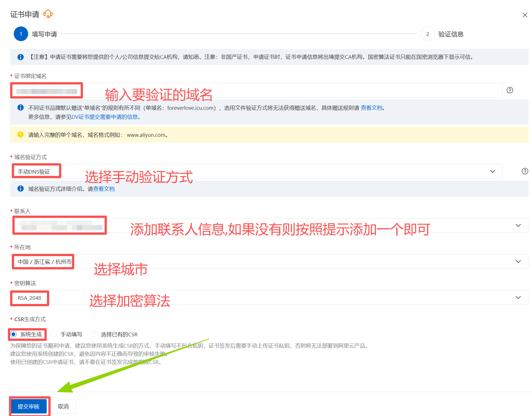Open 查看文档 link under verification method
Viewport: 532px width, 416px height.
point(104,189)
